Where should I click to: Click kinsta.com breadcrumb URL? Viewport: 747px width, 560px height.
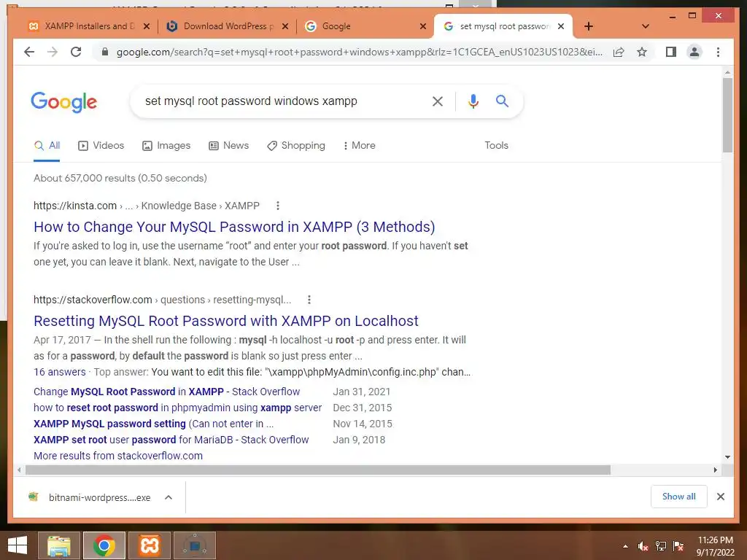pyautogui.click(x=146, y=206)
